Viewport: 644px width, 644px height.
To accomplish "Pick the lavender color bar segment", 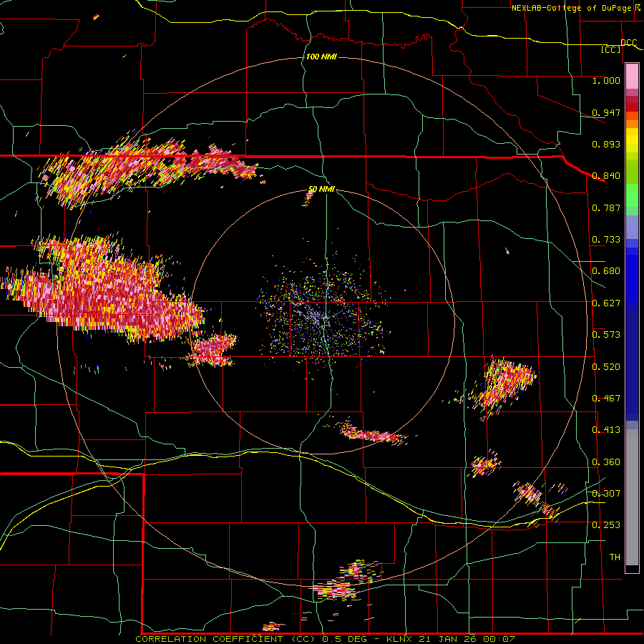I will click(x=632, y=227).
